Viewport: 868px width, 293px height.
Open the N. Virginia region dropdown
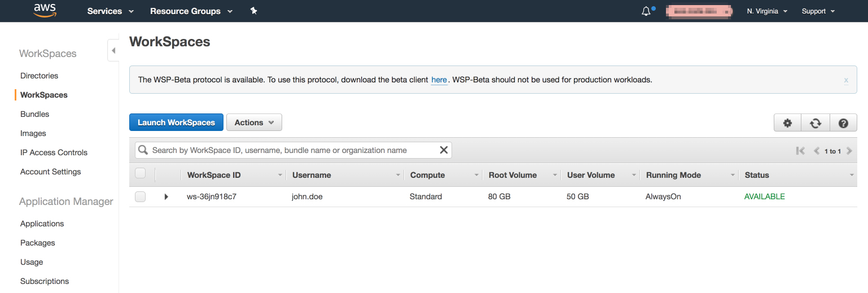(767, 11)
